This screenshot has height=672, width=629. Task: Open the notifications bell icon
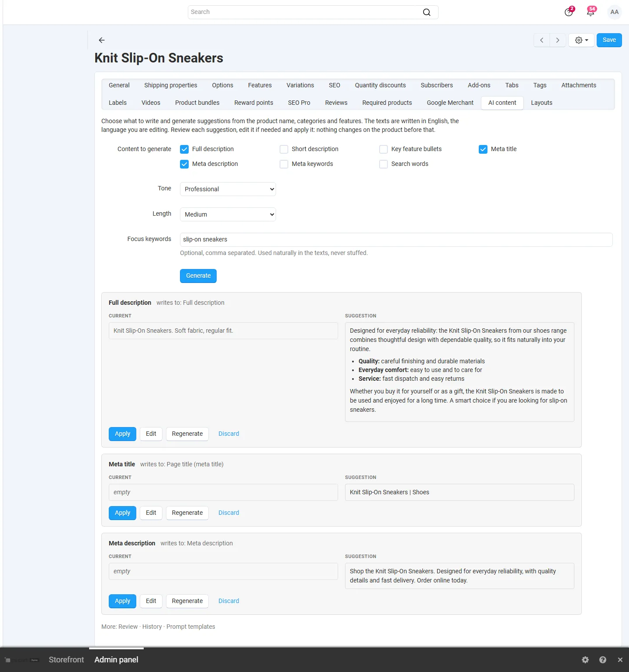(x=591, y=12)
